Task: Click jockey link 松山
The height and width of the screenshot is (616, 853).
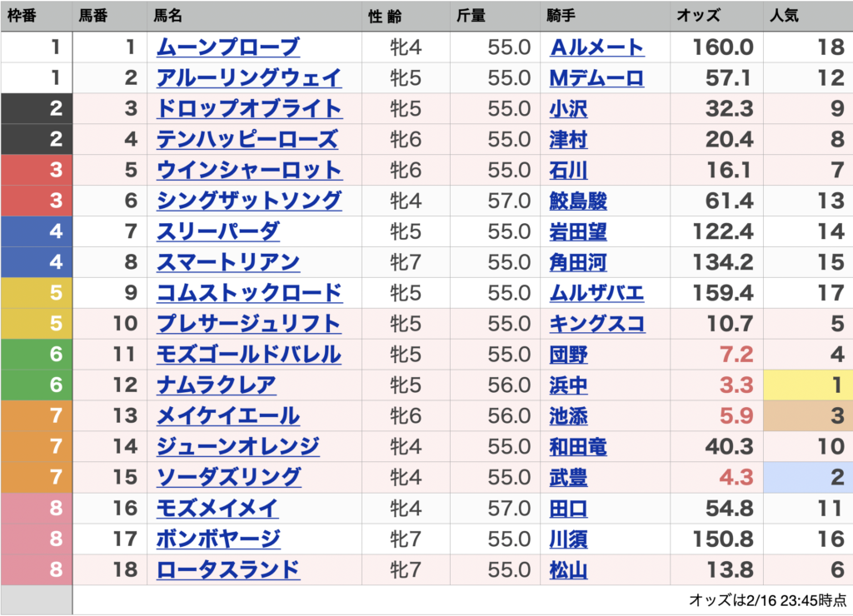Action: (x=568, y=570)
